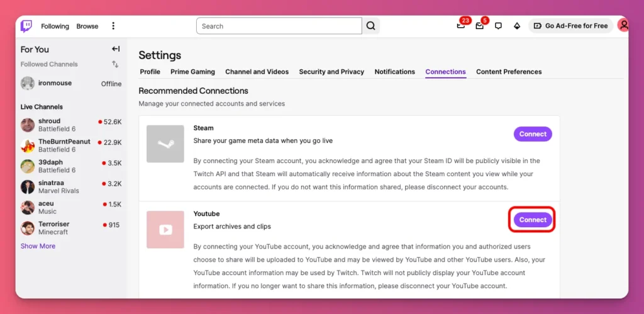Open the user profile avatar menu
644x314 pixels.
[x=623, y=25]
